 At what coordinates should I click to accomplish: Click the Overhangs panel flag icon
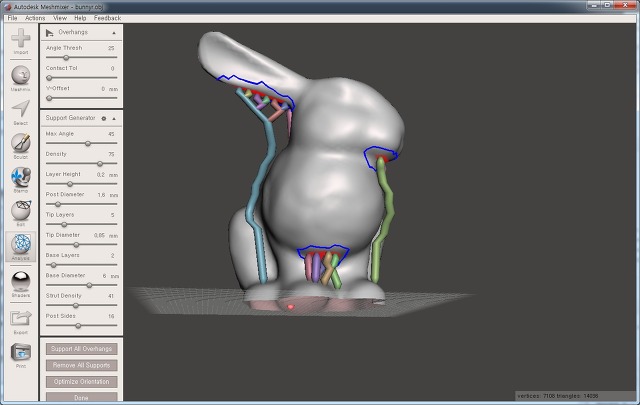(50, 33)
